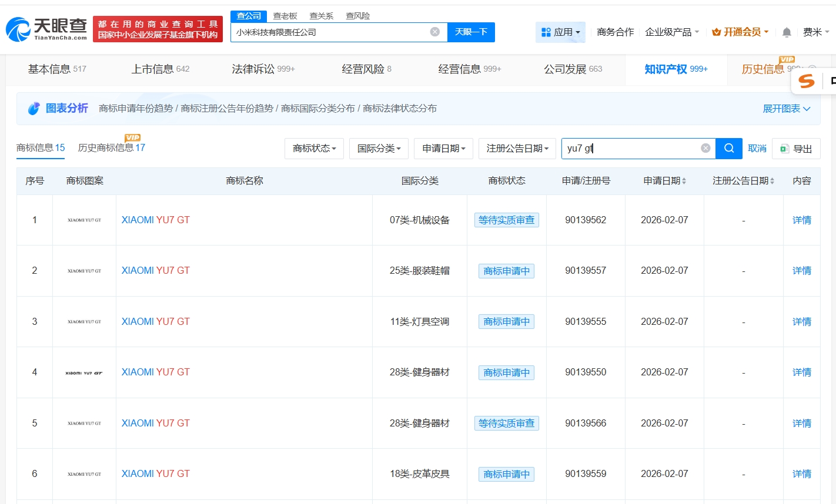Expand charts with 展开图表
The height and width of the screenshot is (504, 836).
[787, 109]
